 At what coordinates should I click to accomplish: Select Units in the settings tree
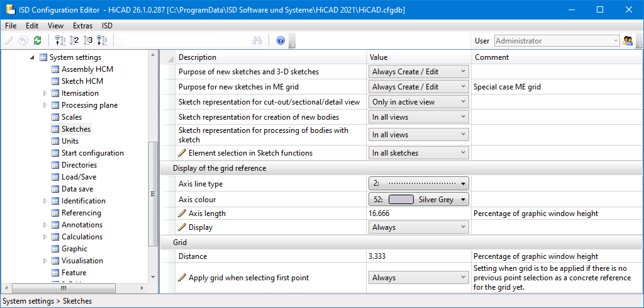70,141
